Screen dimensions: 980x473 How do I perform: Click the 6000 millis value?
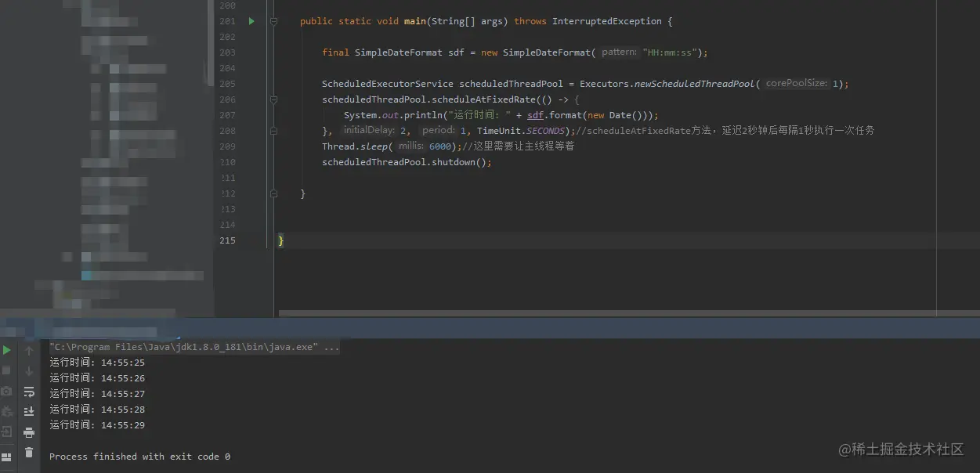click(440, 146)
